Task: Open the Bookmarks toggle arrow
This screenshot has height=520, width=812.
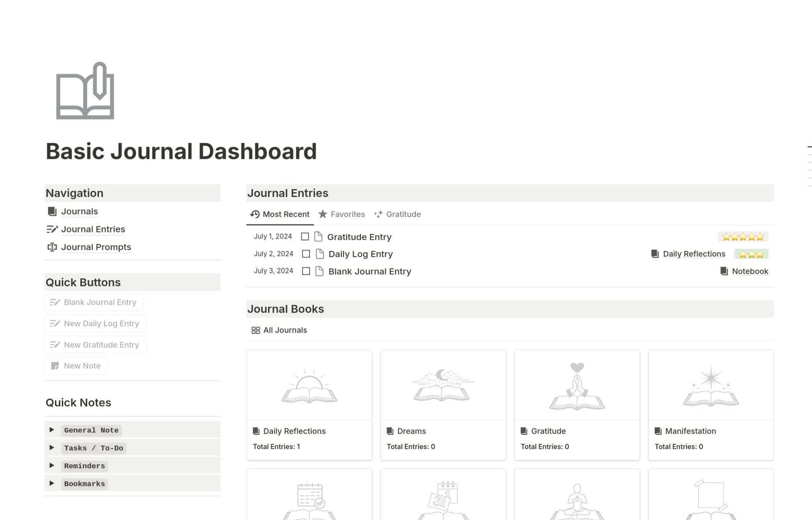Action: coord(52,483)
